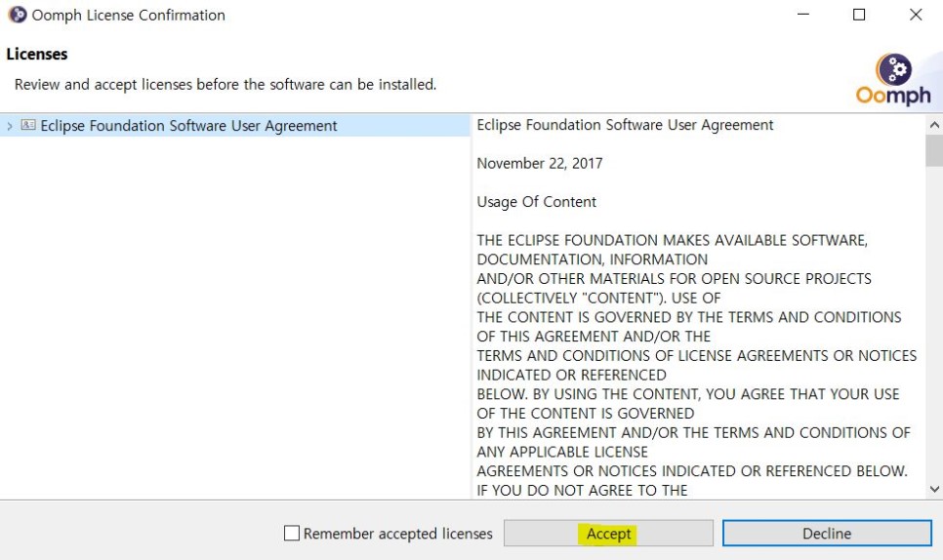This screenshot has width=943, height=560.
Task: Click the 'ANY APPLICABLE LICENSE' line
Action: [x=562, y=452]
